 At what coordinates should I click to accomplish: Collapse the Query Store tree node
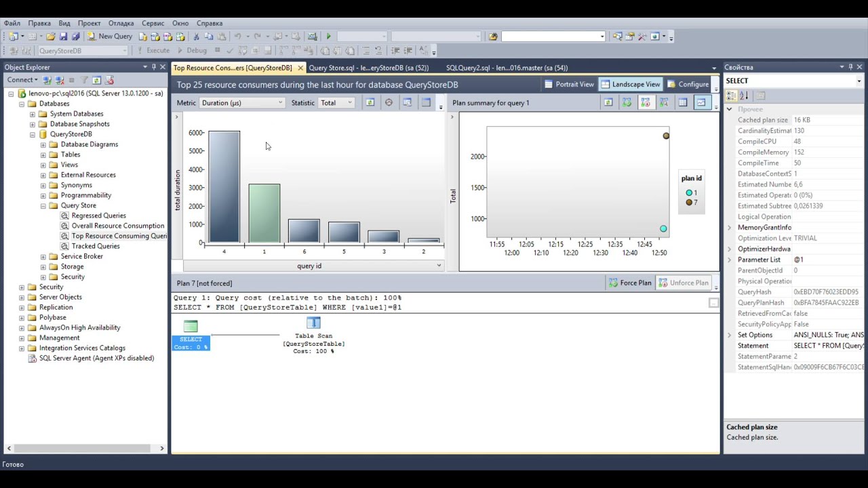click(43, 205)
